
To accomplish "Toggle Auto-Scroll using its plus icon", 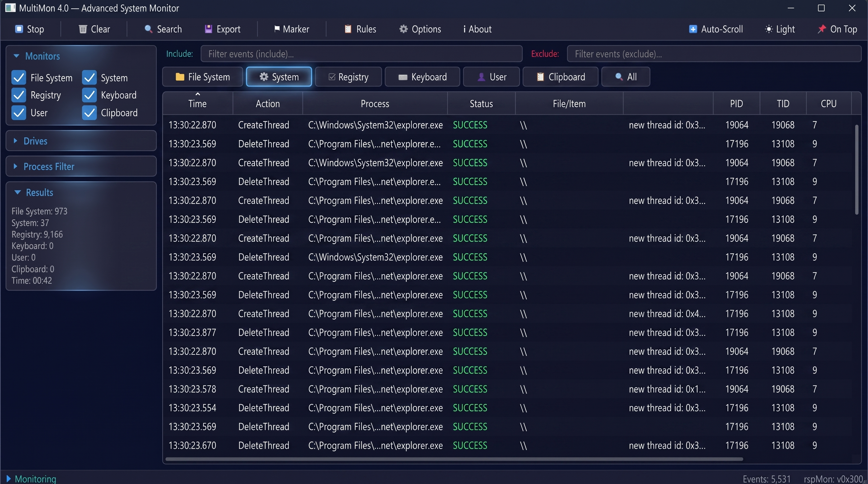I will 693,29.
